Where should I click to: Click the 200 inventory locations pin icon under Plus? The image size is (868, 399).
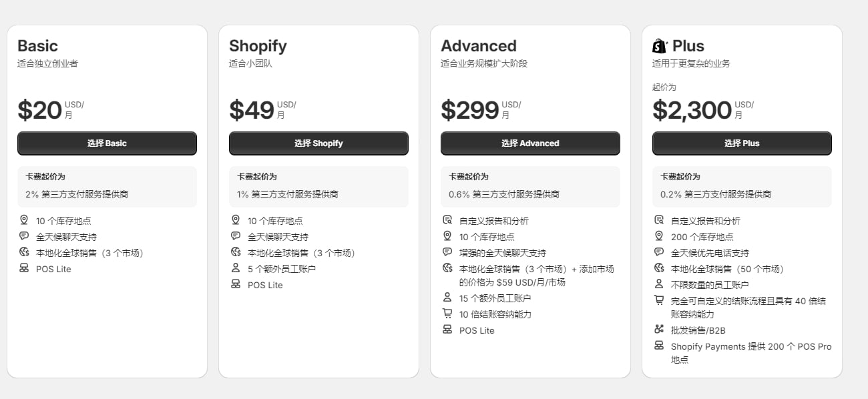[x=659, y=236]
